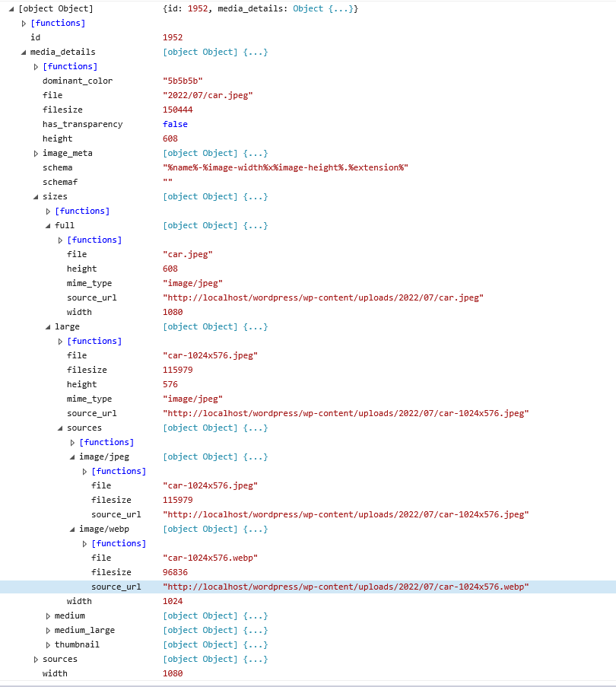Expand [functions] under sizes
Viewport: 616px width, 687px height.
pos(48,212)
